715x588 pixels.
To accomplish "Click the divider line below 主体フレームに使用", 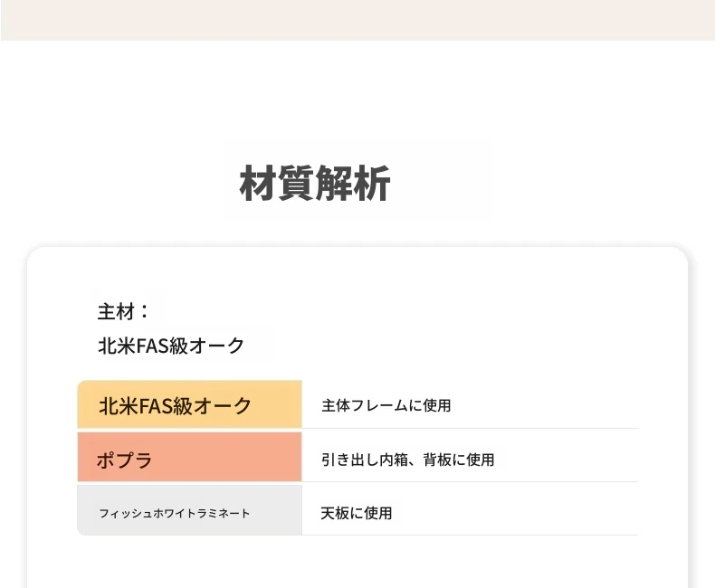I will [470, 429].
